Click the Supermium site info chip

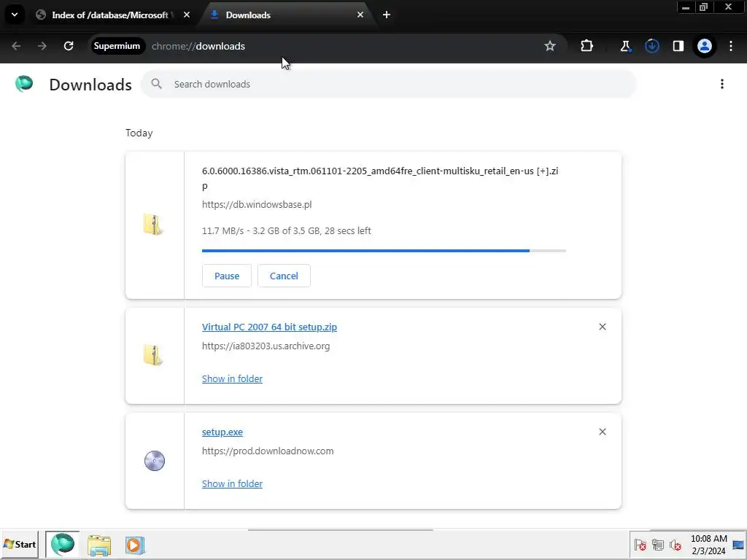(117, 46)
